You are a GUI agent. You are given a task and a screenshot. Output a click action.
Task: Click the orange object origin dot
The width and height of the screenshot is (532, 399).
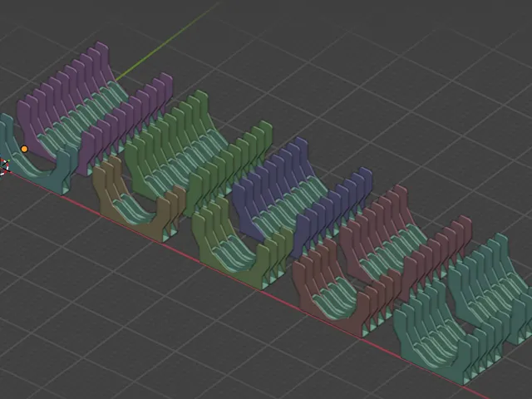[24, 149]
